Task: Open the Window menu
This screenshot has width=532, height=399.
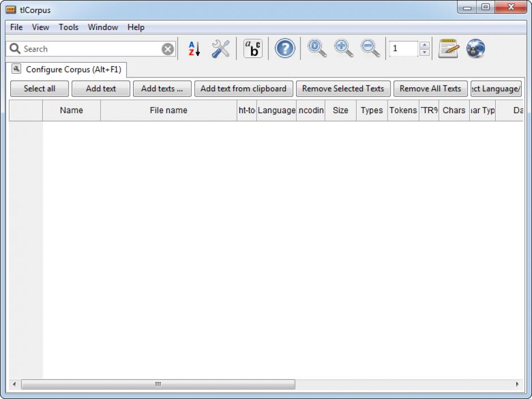Action: pos(102,27)
